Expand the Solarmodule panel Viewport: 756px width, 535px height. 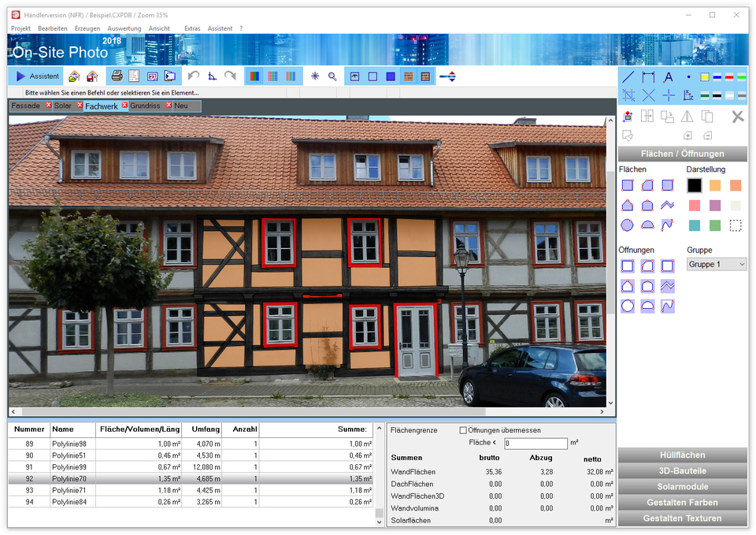point(682,487)
